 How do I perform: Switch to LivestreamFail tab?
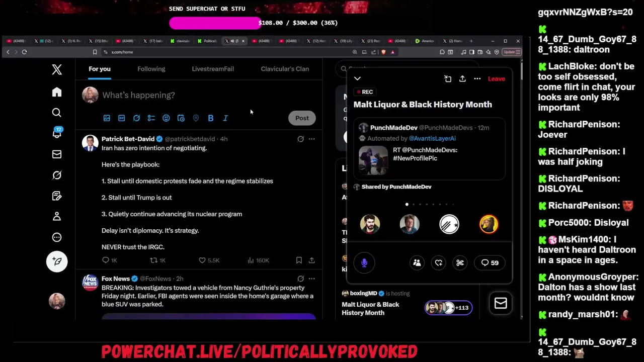click(213, 69)
